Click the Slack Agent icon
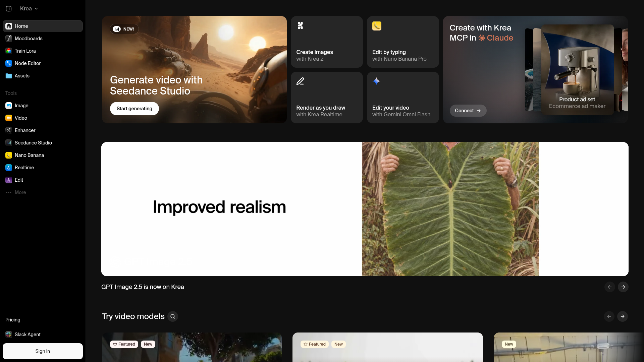The height and width of the screenshot is (362, 644). [9, 335]
